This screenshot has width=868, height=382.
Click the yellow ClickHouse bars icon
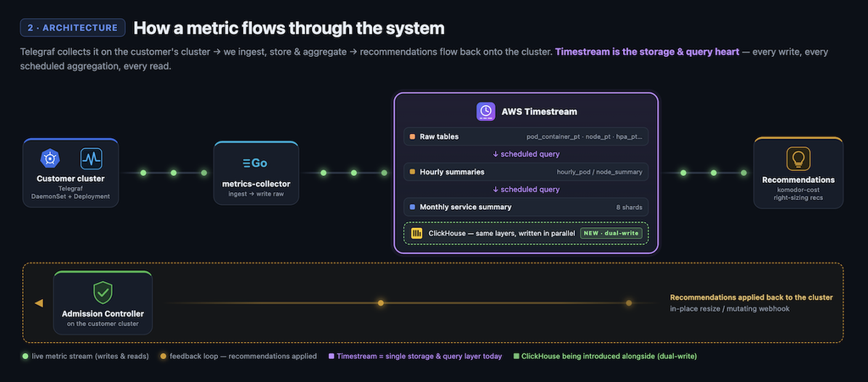click(x=416, y=233)
